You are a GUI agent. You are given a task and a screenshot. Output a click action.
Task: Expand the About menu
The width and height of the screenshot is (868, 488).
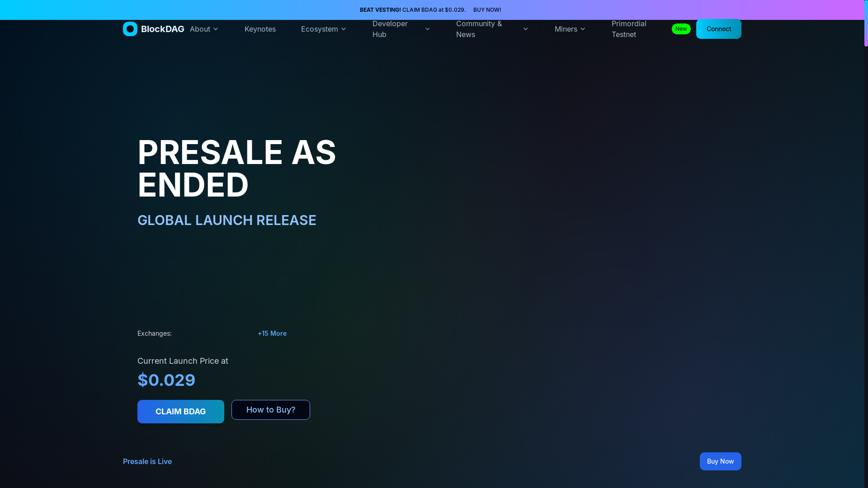(204, 29)
